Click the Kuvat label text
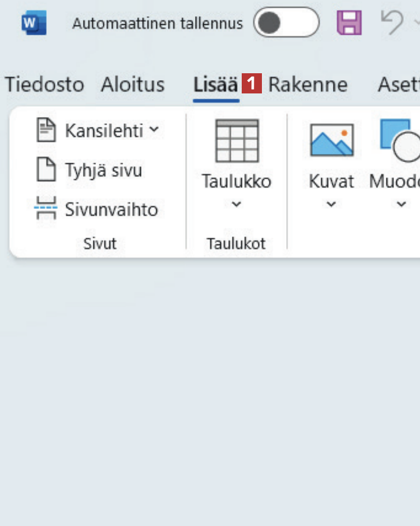 coord(331,182)
